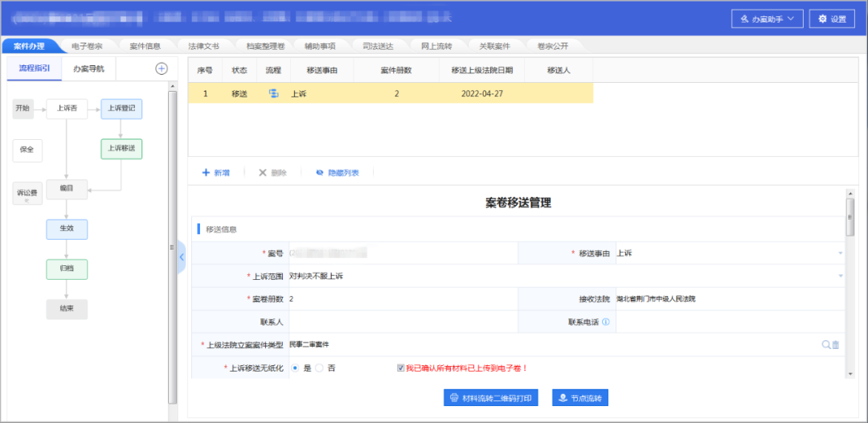
Task: Open the 卷宗公开 tab
Action: pos(552,46)
